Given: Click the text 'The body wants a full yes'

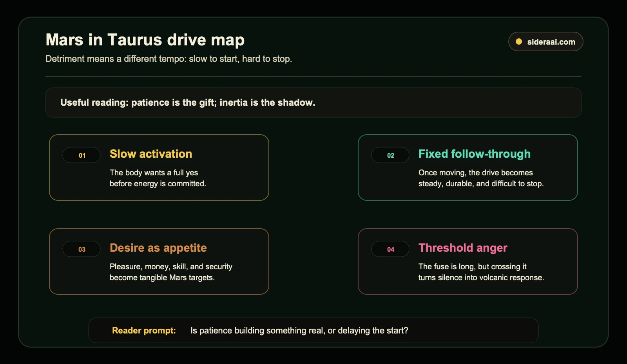Looking at the screenshot, I should pos(154,173).
